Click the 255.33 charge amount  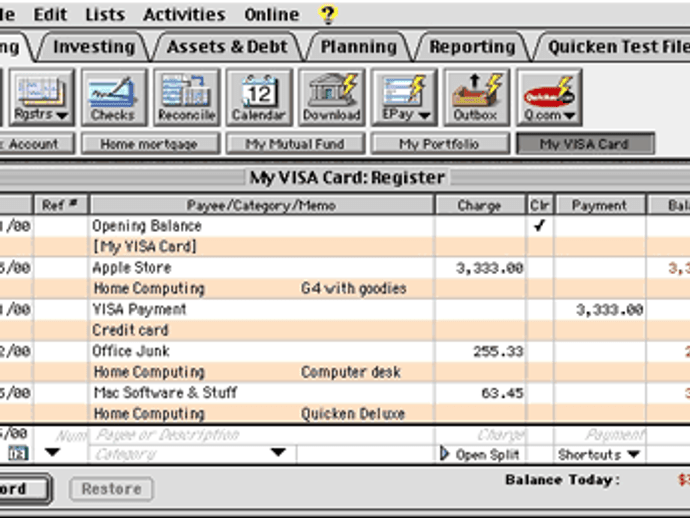click(499, 351)
